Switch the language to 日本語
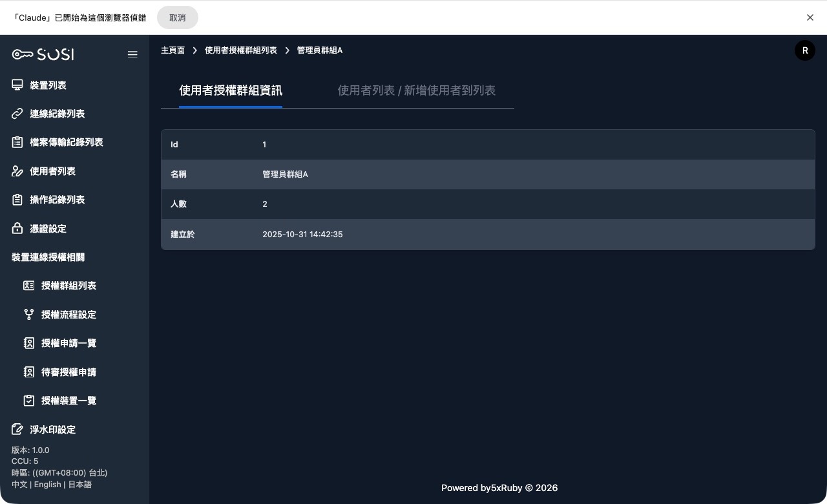The width and height of the screenshot is (827, 504). [x=79, y=485]
